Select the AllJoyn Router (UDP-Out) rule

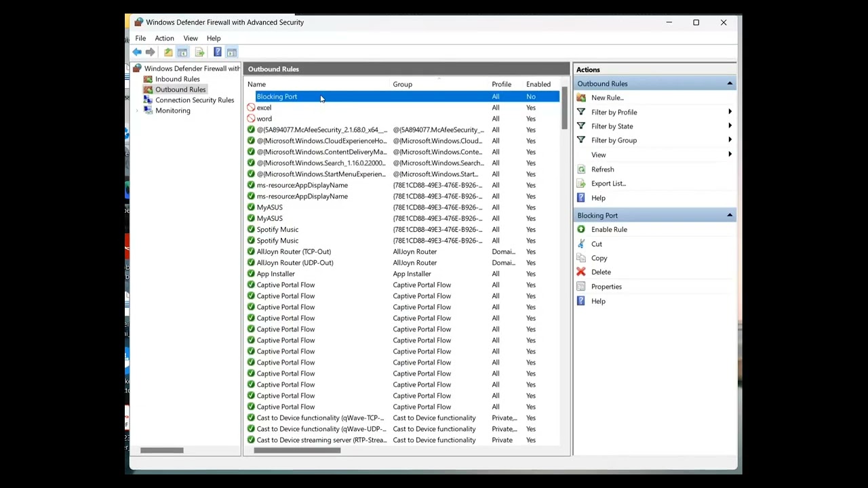tap(402, 262)
